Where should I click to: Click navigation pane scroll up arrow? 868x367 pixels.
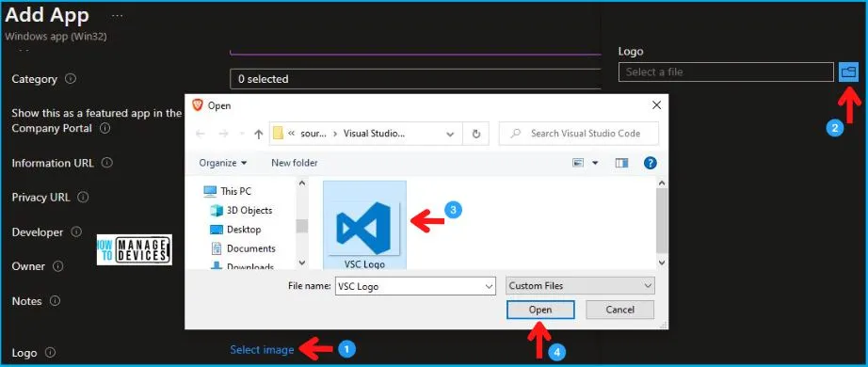coord(301,183)
